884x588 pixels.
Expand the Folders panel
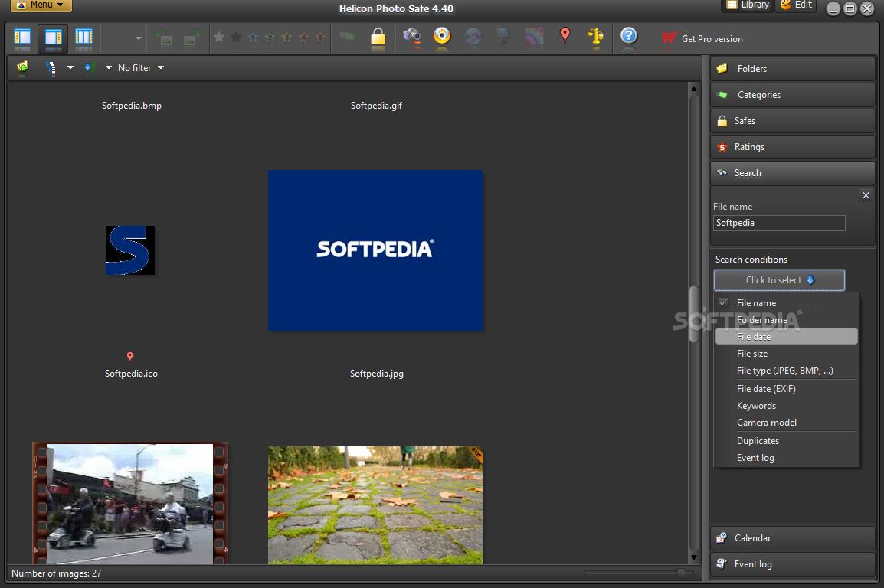tap(793, 69)
